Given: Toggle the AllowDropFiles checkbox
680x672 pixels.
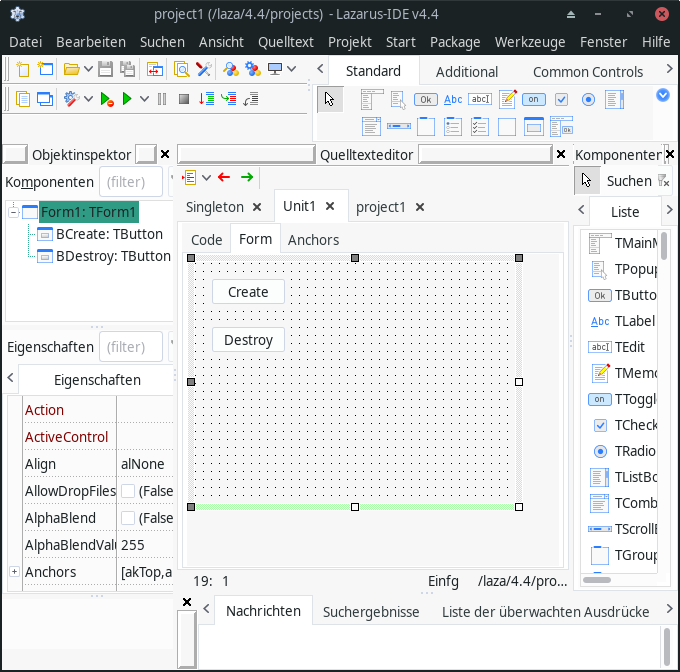Looking at the screenshot, I should (x=128, y=491).
